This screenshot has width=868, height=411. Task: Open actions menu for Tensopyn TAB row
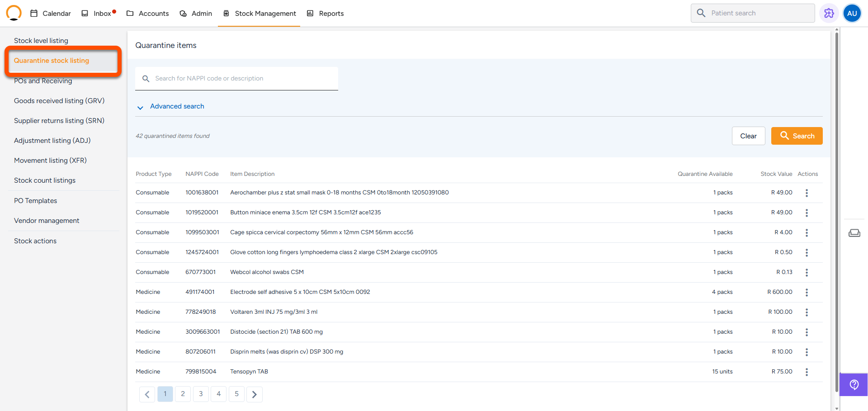[x=807, y=372]
